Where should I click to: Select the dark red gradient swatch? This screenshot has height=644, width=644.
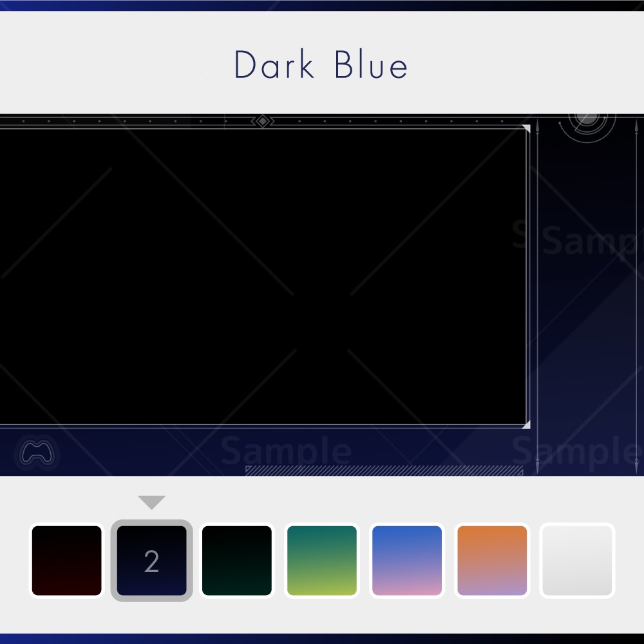(67, 560)
